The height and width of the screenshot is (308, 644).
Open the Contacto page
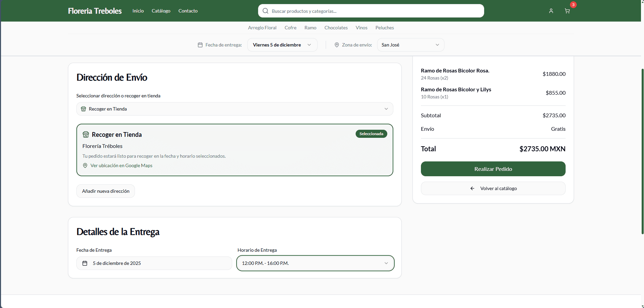click(x=188, y=11)
